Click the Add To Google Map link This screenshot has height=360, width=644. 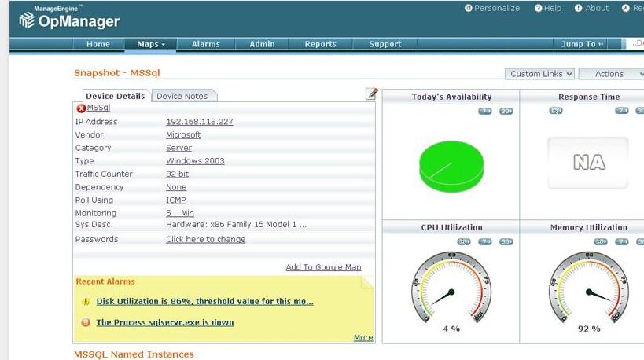coord(324,267)
